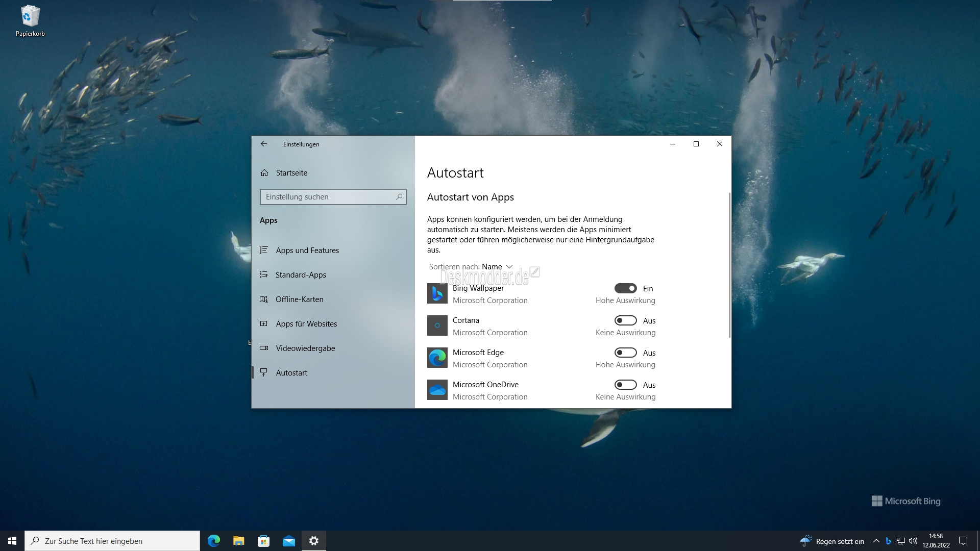
Task: Open the Papierkorb desktop icon
Action: pyautogui.click(x=30, y=21)
